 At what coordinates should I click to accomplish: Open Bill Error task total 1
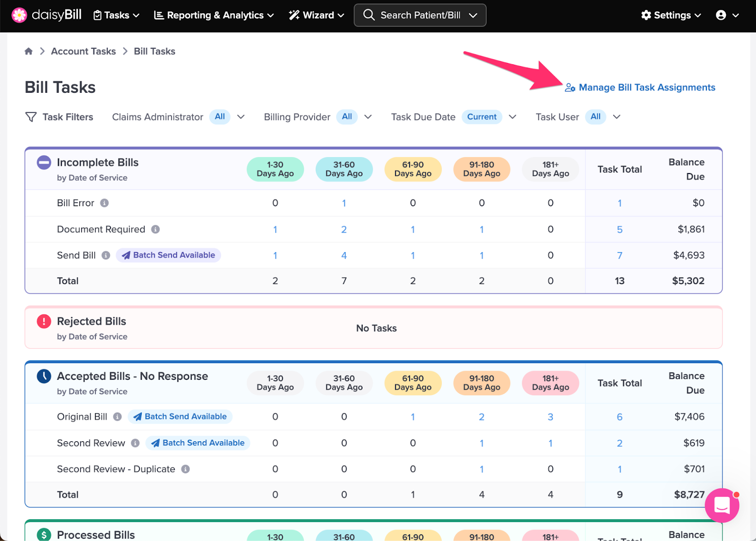619,203
